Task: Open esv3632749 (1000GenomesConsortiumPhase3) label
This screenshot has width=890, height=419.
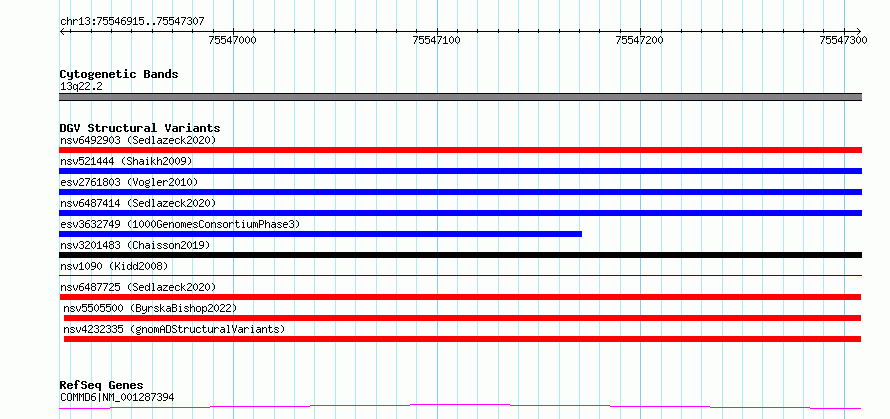Action: (x=180, y=224)
